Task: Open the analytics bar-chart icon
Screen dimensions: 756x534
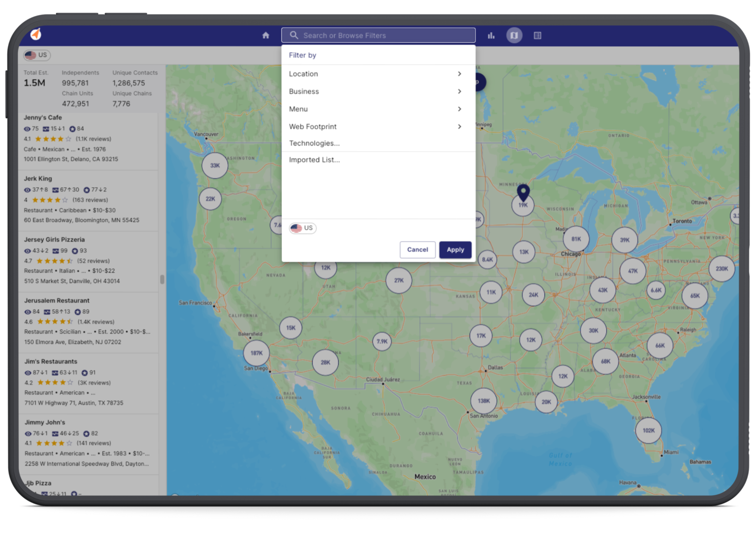Action: [491, 35]
